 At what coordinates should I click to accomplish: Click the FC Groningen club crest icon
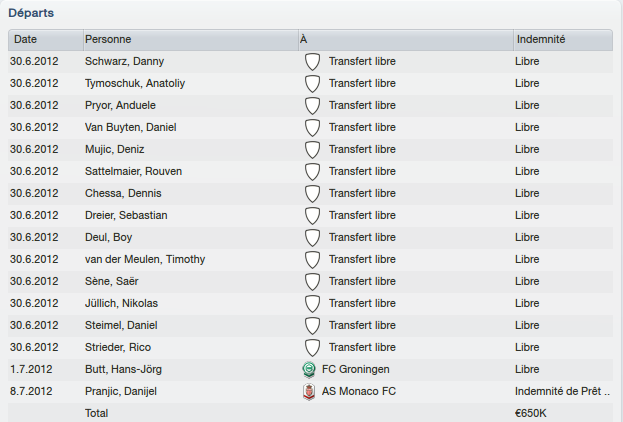coord(309,370)
